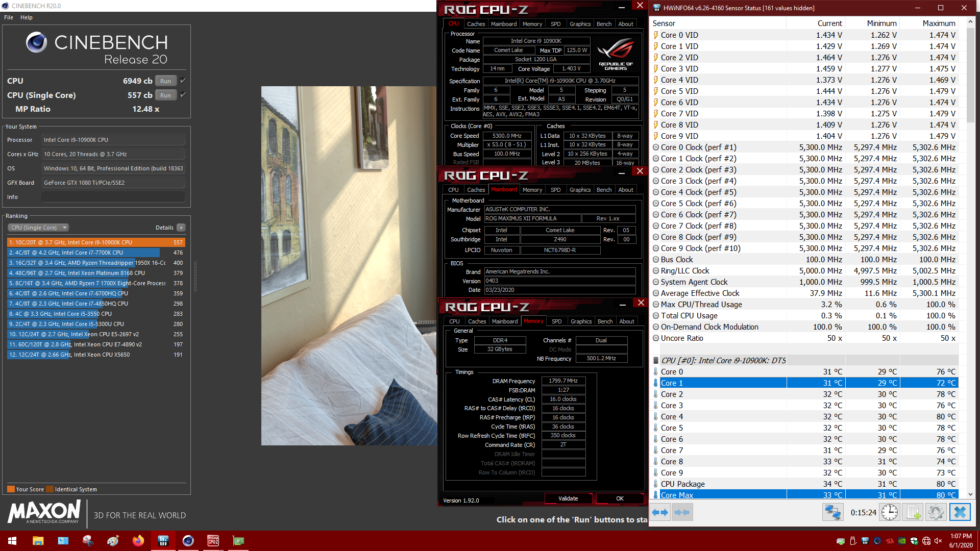Select Average Effective Clock row
The height and width of the screenshot is (551, 980).
(805, 293)
